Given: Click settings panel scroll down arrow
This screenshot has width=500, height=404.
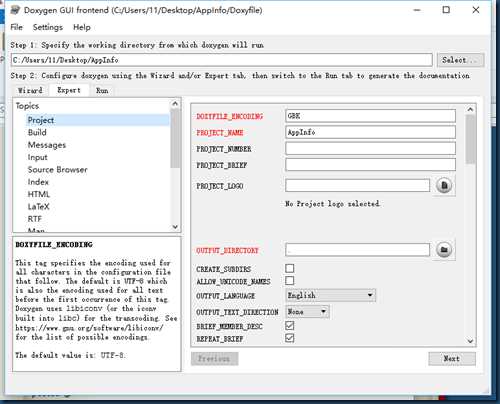Looking at the screenshot, I should point(470,341).
